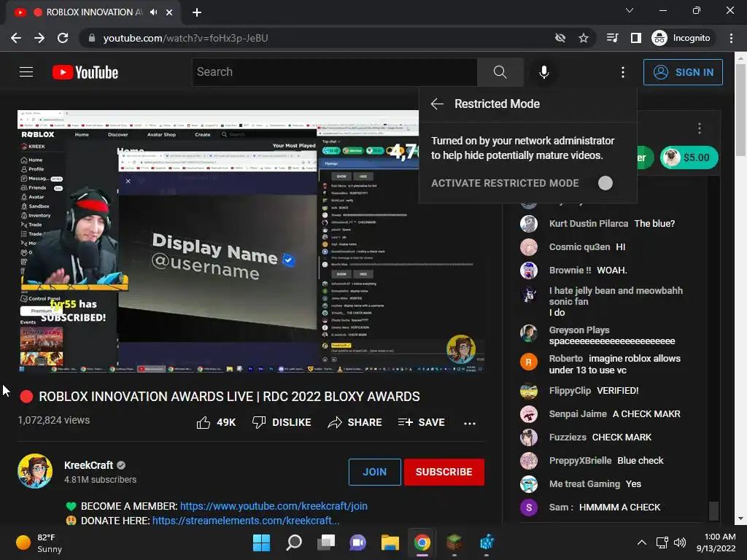Image resolution: width=747 pixels, height=560 pixels.
Task: Open YouTube settings three-dot menu
Action: 623,72
